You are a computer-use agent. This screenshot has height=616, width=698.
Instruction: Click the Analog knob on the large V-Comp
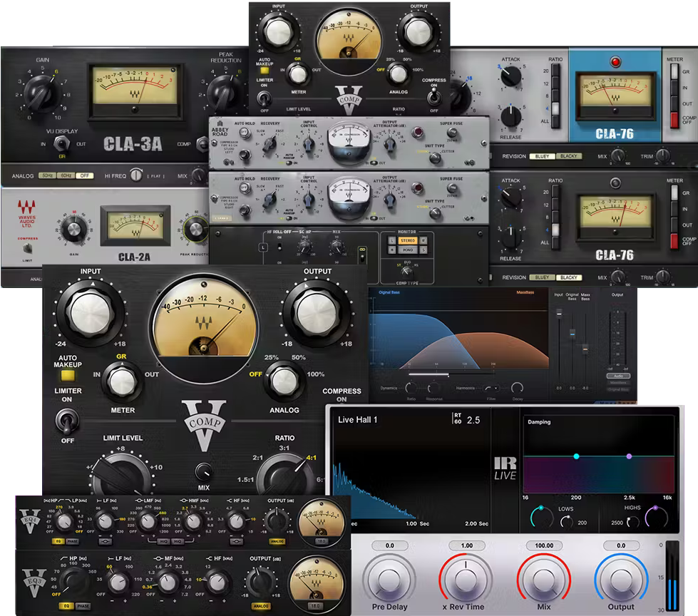point(284,381)
